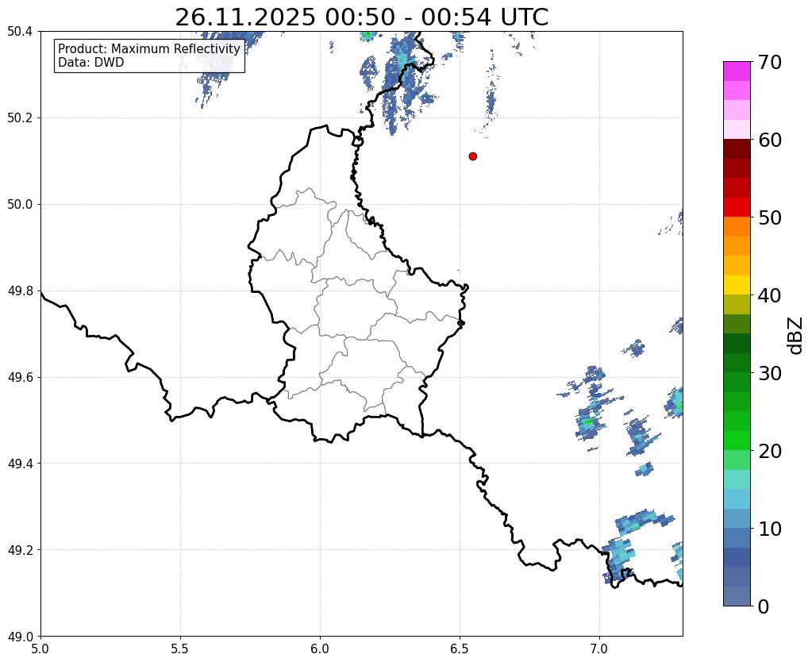
Task: Click the 'Data: DWD' label
Action: coord(91,63)
